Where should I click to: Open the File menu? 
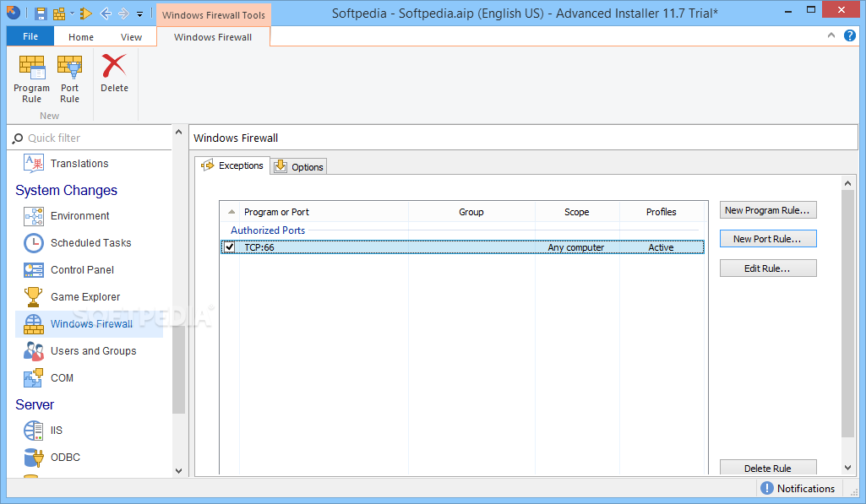(30, 36)
